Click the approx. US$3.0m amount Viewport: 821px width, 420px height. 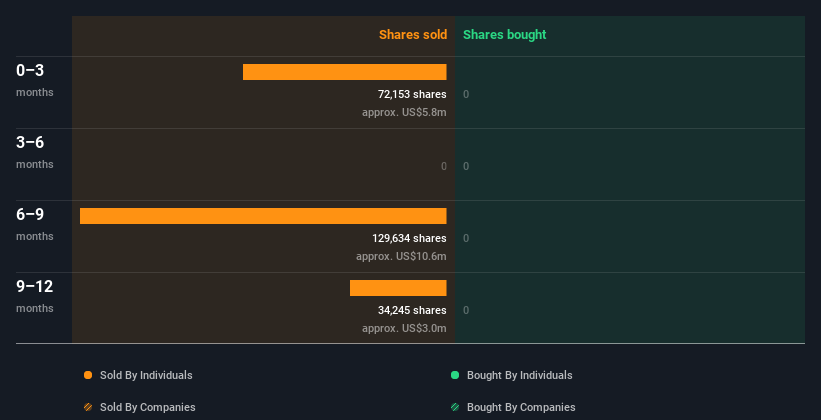(404, 328)
